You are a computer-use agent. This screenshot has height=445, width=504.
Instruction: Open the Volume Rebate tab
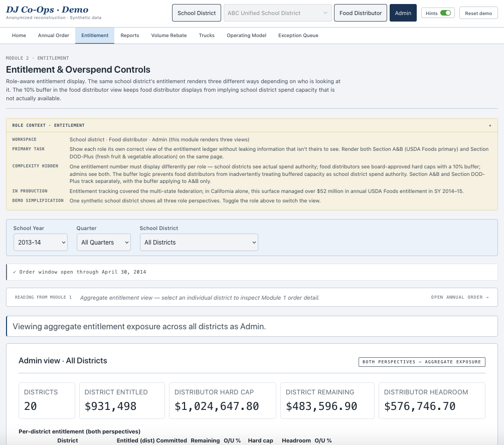[169, 36]
